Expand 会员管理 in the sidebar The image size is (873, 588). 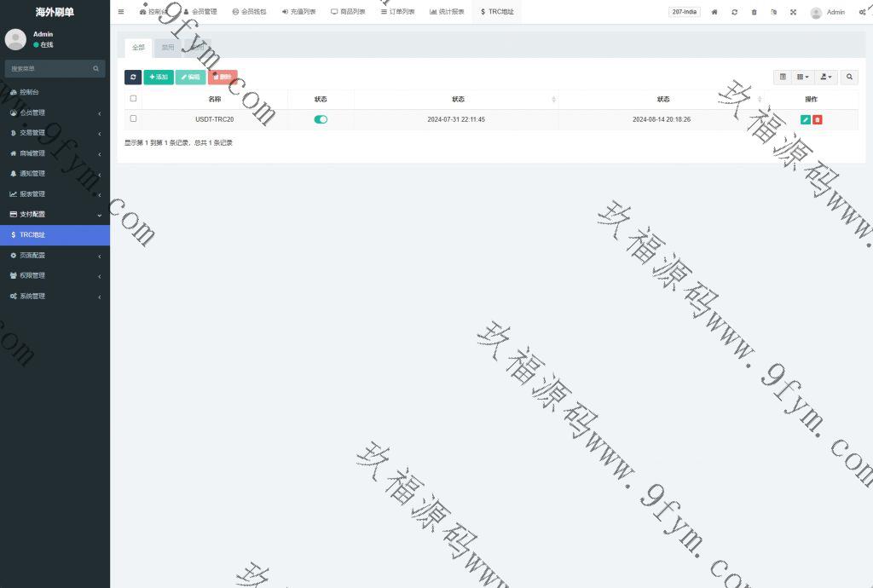55,112
